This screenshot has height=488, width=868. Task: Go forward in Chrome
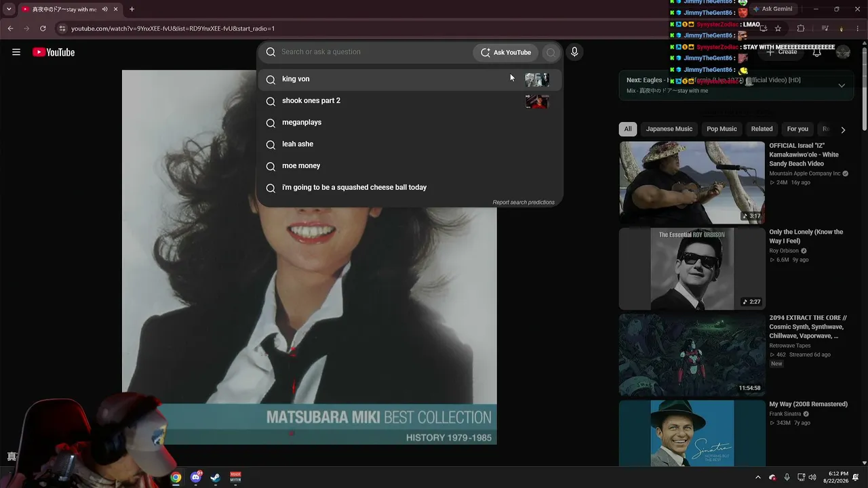(x=26, y=28)
